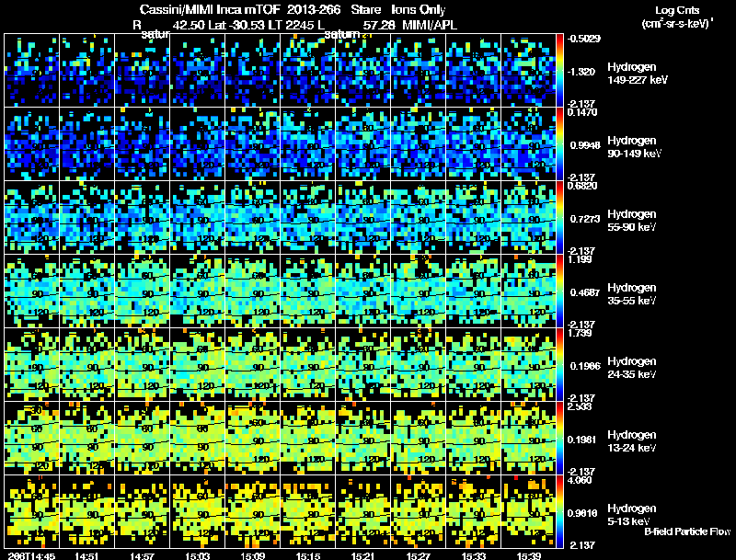Screen dimensions: 736x560
Task: Click the '15:39' time axis label
Action: (x=529, y=556)
